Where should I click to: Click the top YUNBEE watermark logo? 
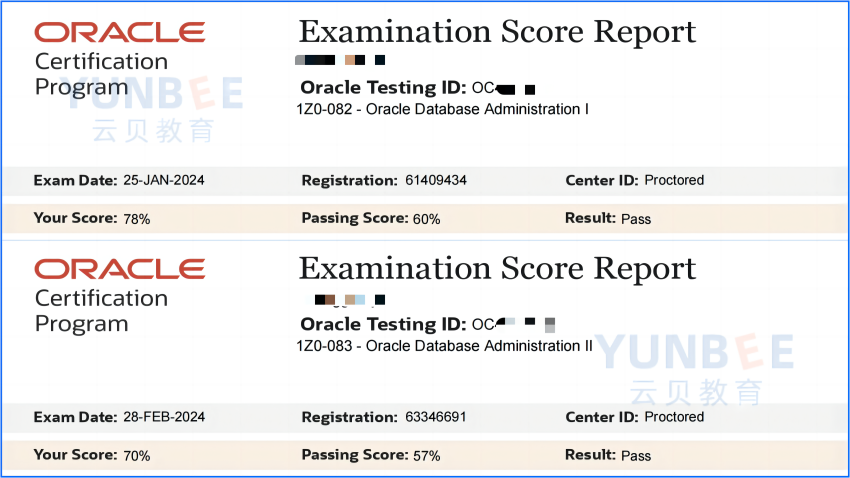pos(154,108)
